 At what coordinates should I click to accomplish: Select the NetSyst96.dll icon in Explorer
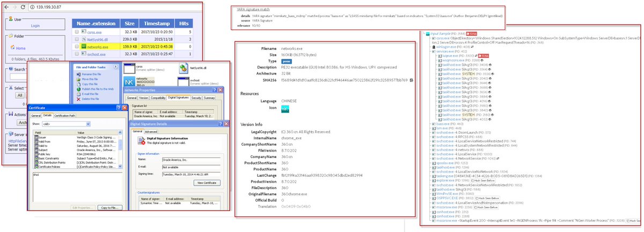(x=182, y=69)
